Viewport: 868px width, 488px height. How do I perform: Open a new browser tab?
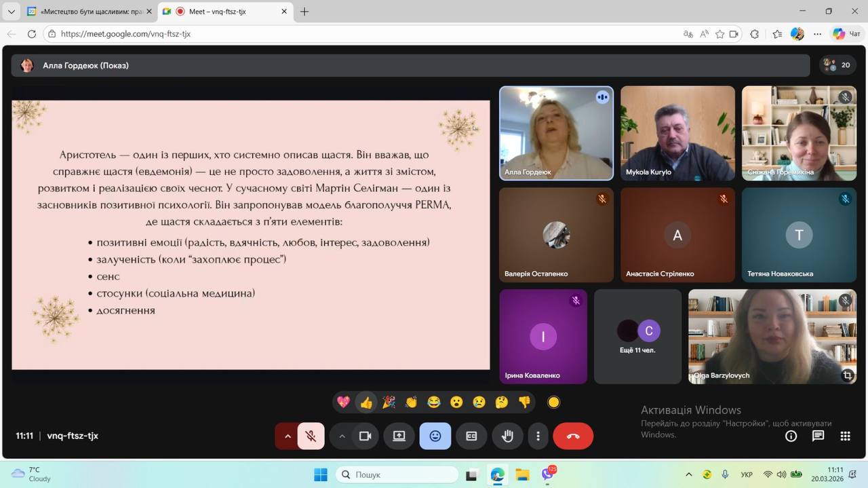[x=304, y=12]
